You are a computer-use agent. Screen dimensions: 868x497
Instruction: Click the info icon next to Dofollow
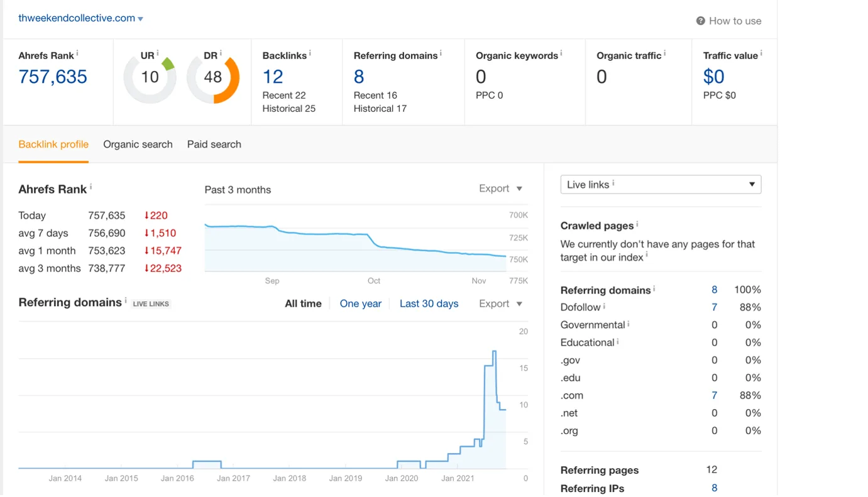pyautogui.click(x=605, y=305)
